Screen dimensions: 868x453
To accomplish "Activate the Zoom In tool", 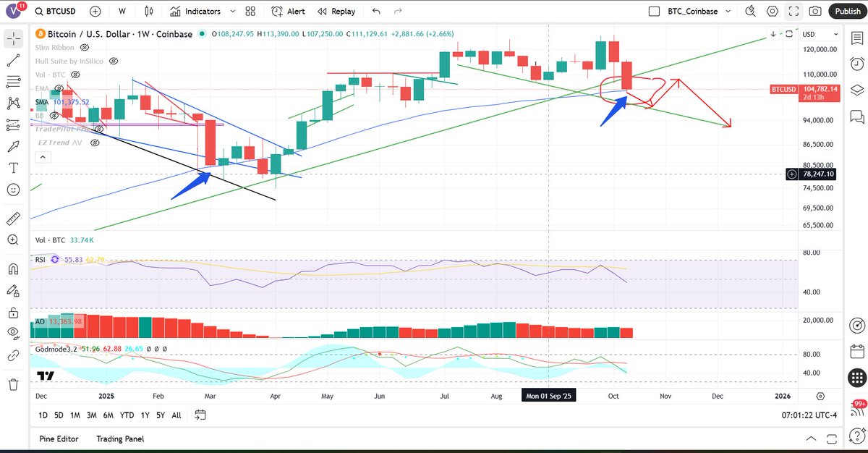I will coord(13,240).
